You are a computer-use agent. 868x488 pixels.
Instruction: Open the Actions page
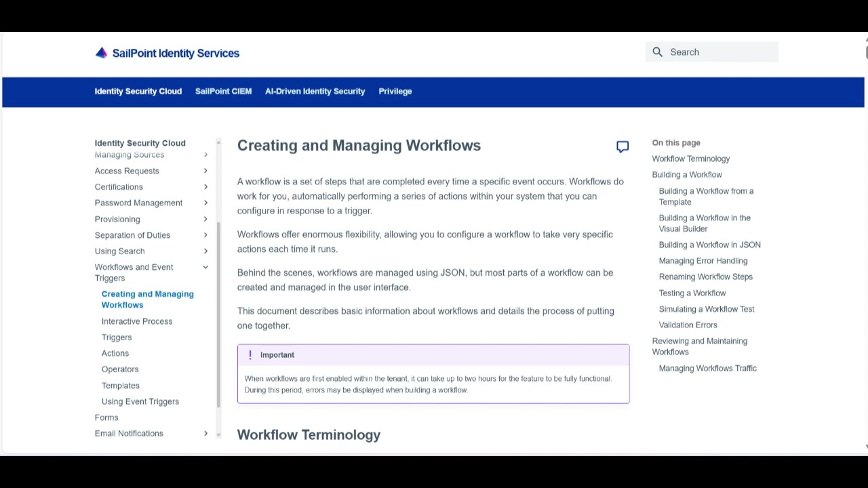coord(115,353)
